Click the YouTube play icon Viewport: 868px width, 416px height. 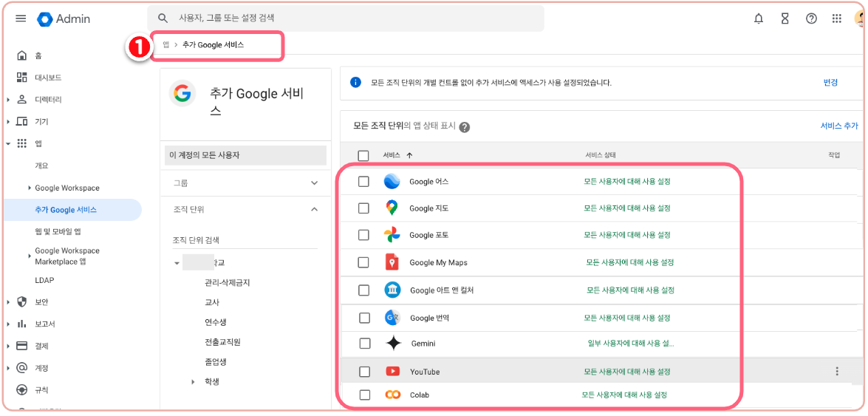(392, 372)
